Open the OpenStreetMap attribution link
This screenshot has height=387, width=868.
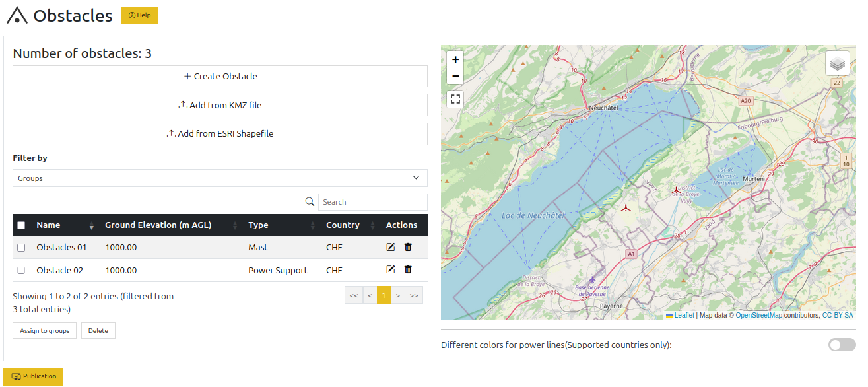click(759, 316)
